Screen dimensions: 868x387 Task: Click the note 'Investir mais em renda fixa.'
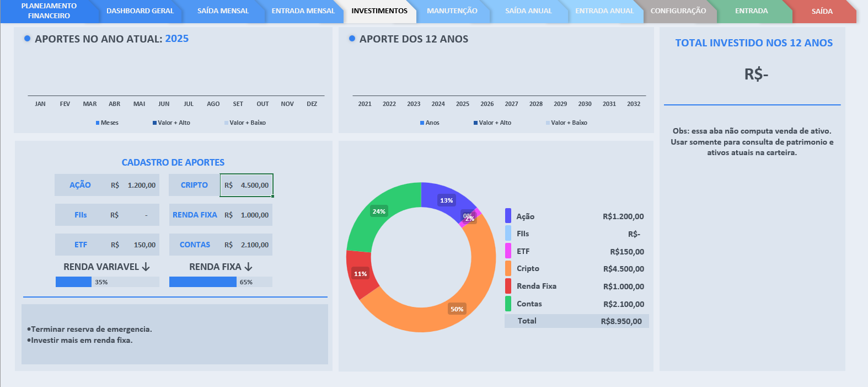[x=80, y=340]
